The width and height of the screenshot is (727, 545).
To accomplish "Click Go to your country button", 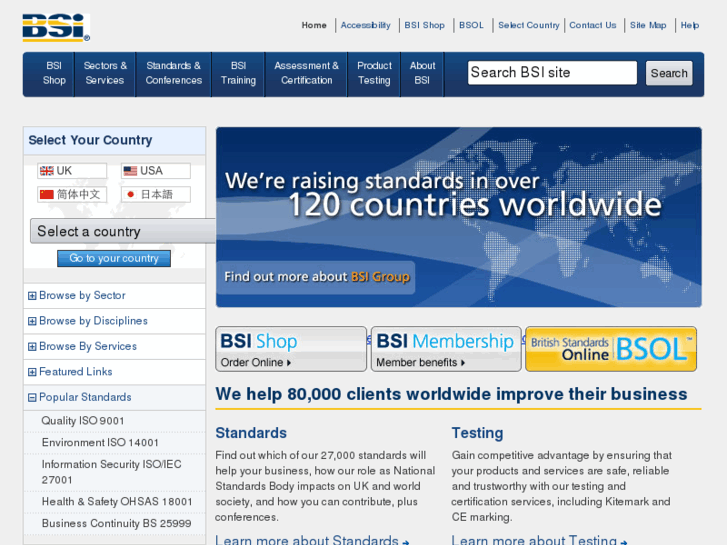I will (114, 258).
